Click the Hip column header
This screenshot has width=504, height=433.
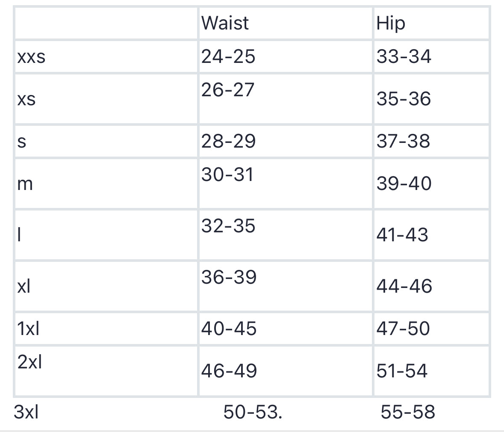(390, 23)
